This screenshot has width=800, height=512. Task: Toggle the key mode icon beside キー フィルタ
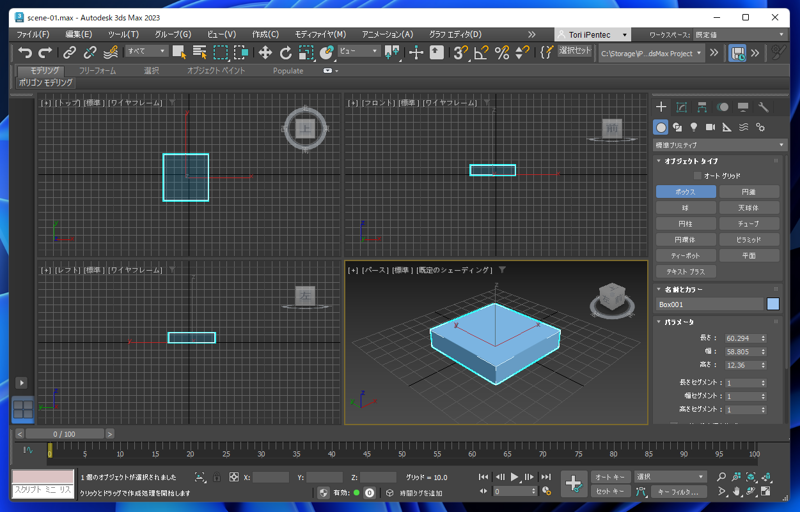pos(641,492)
